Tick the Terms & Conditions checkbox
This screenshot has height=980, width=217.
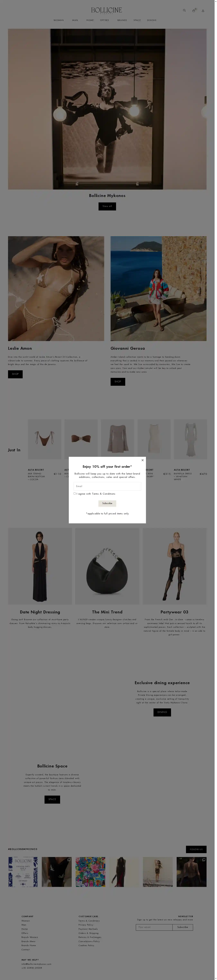(x=74, y=493)
